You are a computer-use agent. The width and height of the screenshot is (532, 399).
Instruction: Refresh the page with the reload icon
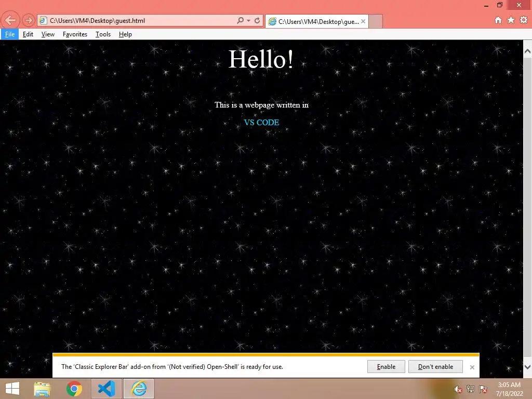click(x=257, y=20)
